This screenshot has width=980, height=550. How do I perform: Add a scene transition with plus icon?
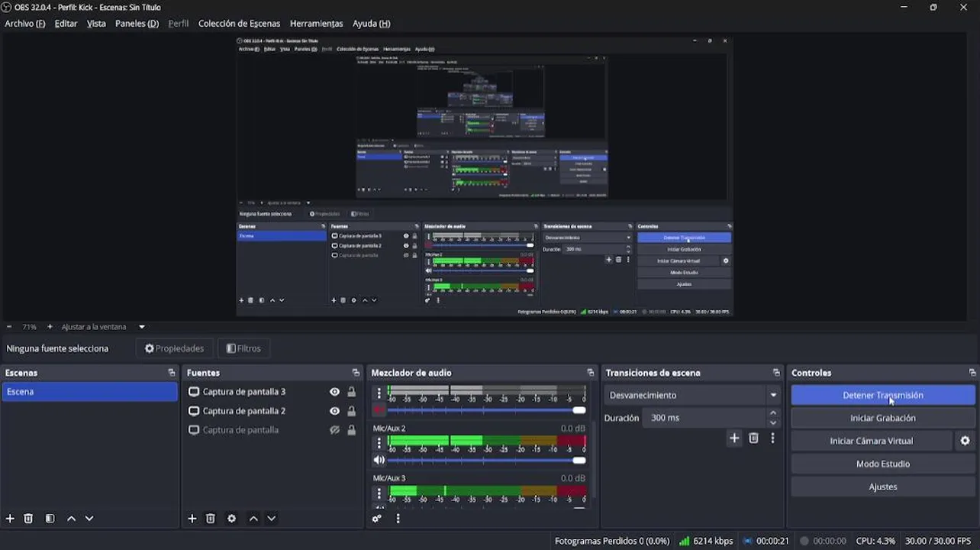click(734, 438)
